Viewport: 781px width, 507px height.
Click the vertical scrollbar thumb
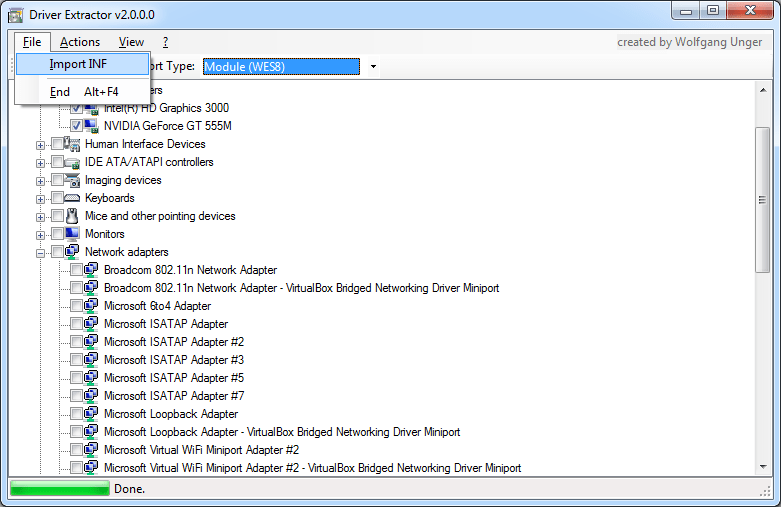[763, 199]
